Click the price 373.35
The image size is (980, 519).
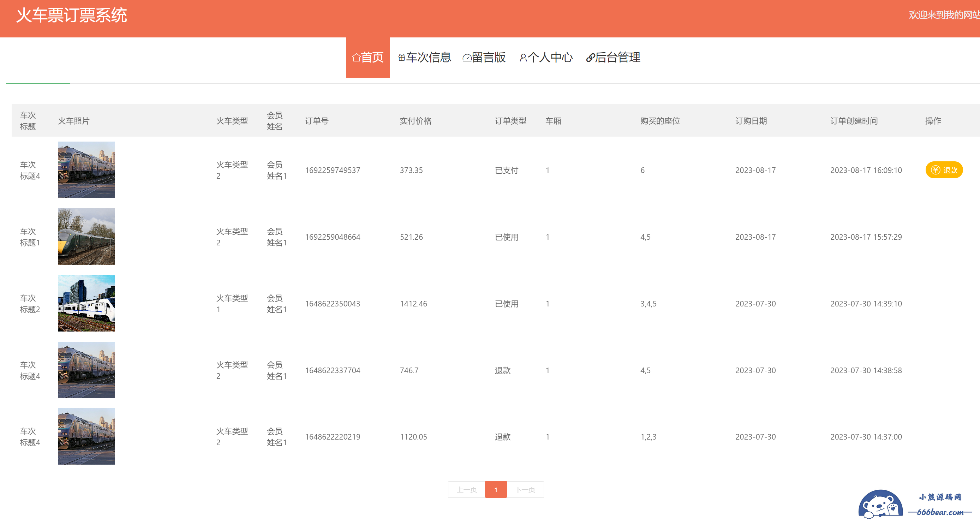(x=411, y=170)
